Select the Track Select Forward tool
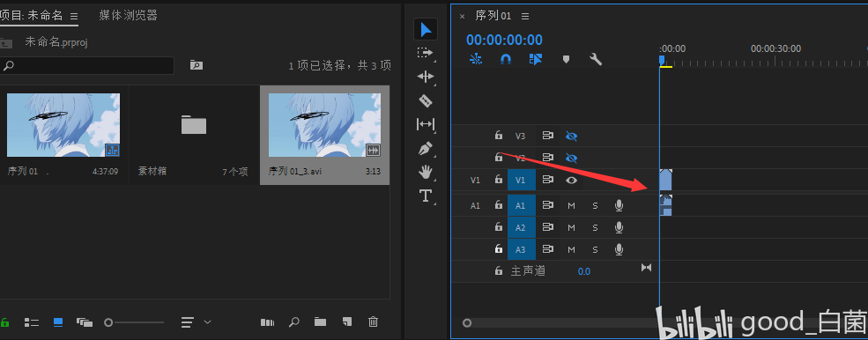The width and height of the screenshot is (868, 340). coord(425,53)
